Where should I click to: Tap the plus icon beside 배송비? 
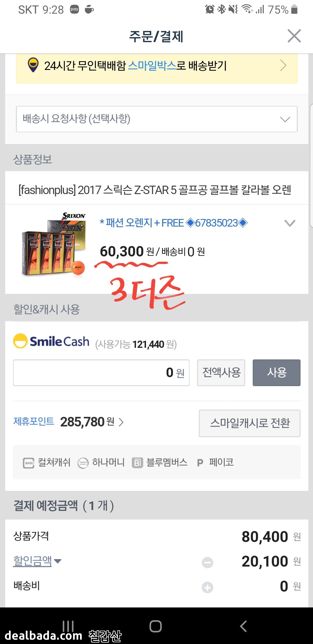pyautogui.click(x=208, y=588)
